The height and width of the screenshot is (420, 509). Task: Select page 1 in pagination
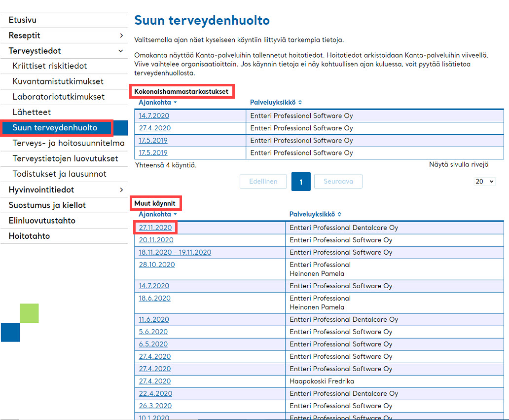(x=301, y=182)
